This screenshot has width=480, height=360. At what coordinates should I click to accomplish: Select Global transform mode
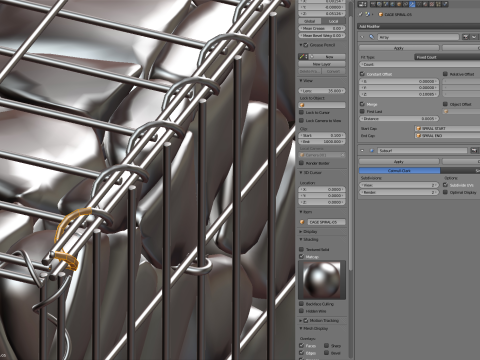[x=310, y=21]
